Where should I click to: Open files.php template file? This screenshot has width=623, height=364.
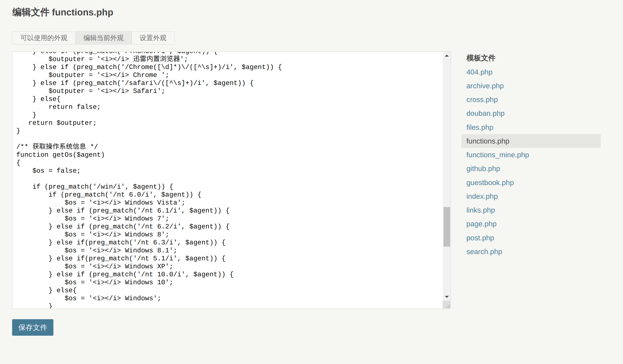click(x=480, y=127)
